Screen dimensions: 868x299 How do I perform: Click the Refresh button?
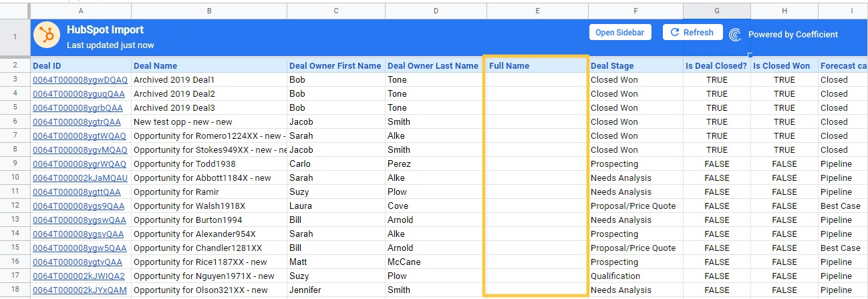pyautogui.click(x=692, y=32)
